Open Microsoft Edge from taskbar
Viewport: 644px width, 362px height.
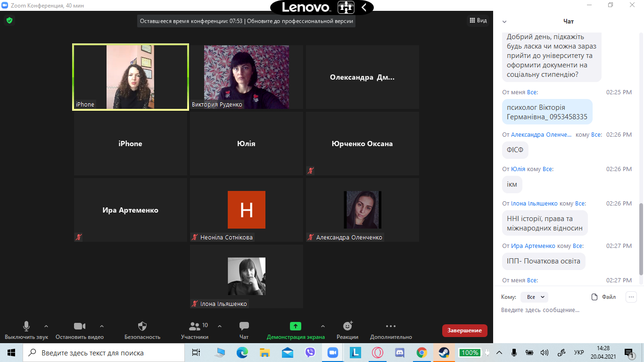[x=242, y=353]
